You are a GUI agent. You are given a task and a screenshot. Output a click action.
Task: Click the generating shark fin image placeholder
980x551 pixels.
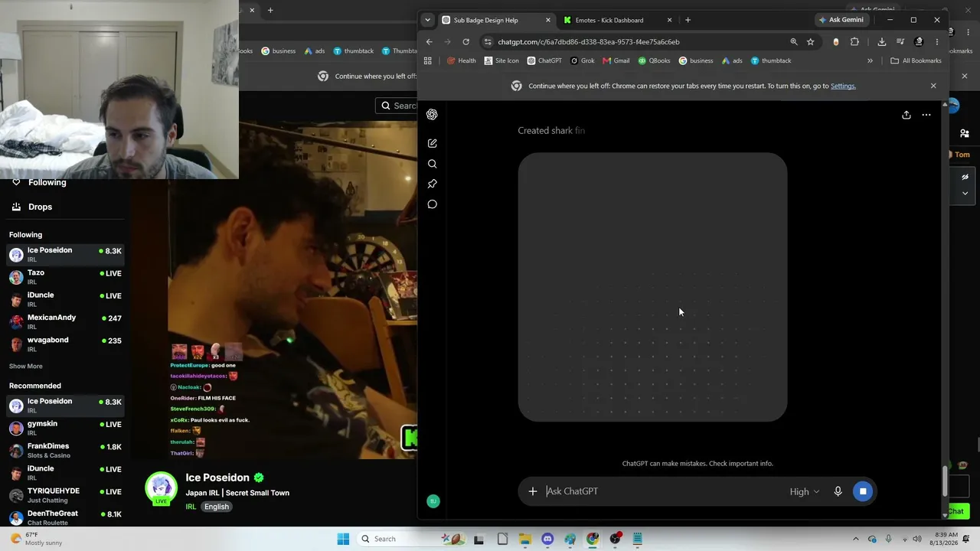tap(652, 287)
